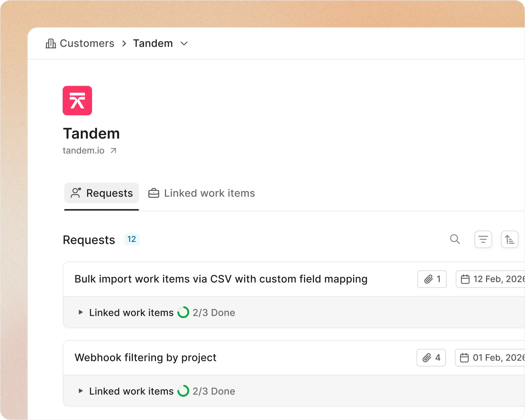Click the Tandem company logo
The width and height of the screenshot is (525, 420).
click(77, 101)
